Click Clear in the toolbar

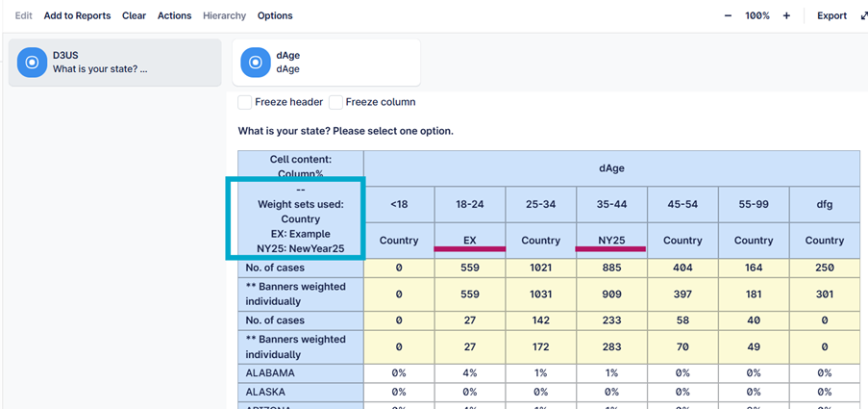pyautogui.click(x=134, y=15)
